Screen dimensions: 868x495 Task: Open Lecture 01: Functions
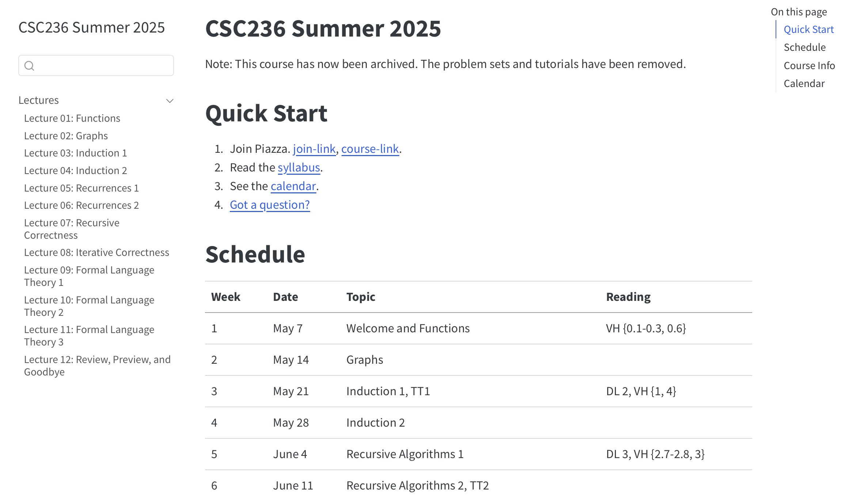tap(72, 118)
